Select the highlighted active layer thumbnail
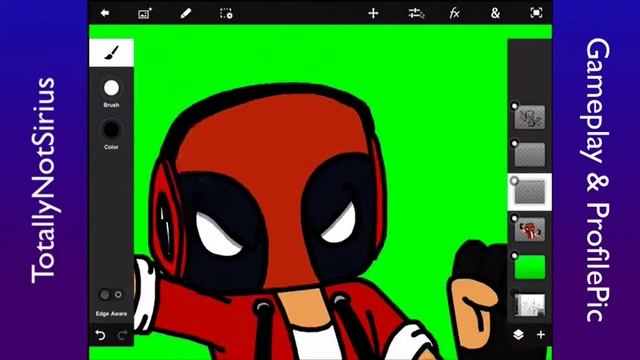This screenshot has height=360, width=640. 530,192
